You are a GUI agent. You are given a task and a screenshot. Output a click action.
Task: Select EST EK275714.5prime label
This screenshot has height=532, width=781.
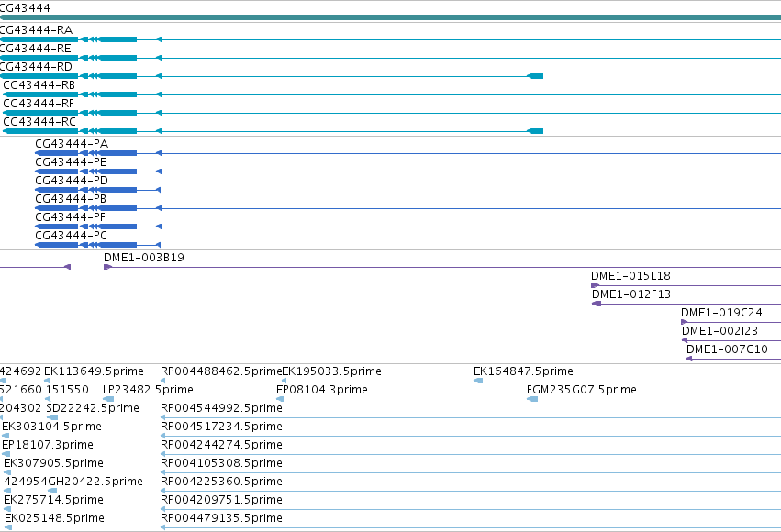53,500
